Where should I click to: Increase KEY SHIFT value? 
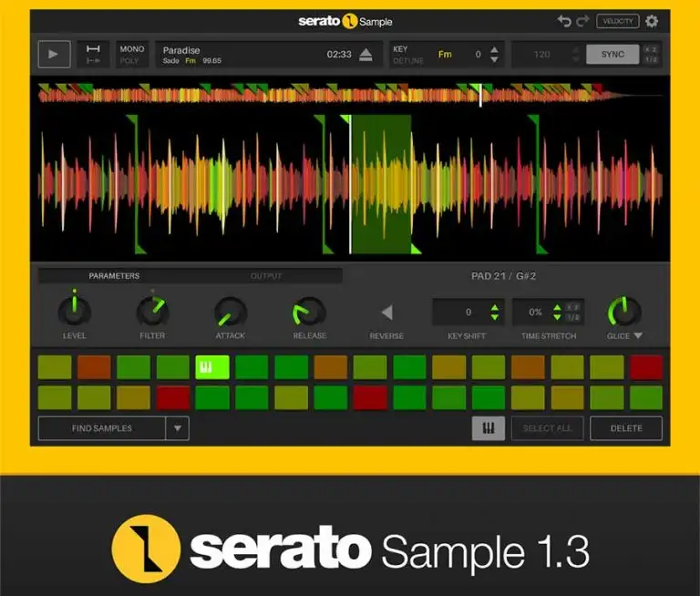tap(495, 308)
